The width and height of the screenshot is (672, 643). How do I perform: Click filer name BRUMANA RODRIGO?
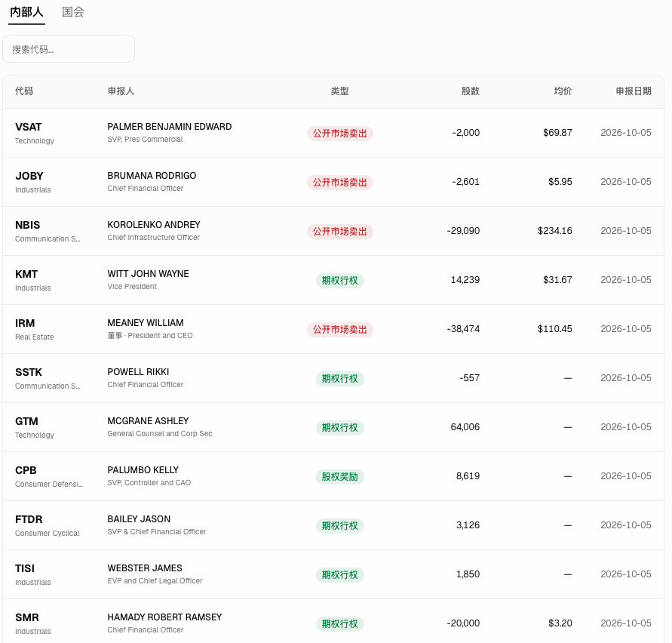pyautogui.click(x=152, y=175)
